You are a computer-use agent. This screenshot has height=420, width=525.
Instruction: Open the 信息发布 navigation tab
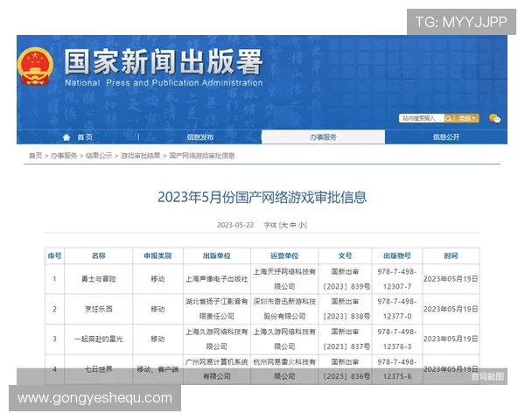199,137
